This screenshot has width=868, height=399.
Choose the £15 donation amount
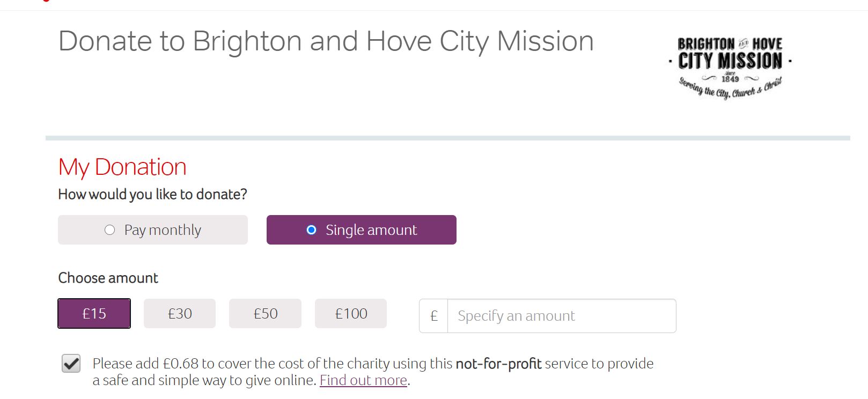point(94,313)
